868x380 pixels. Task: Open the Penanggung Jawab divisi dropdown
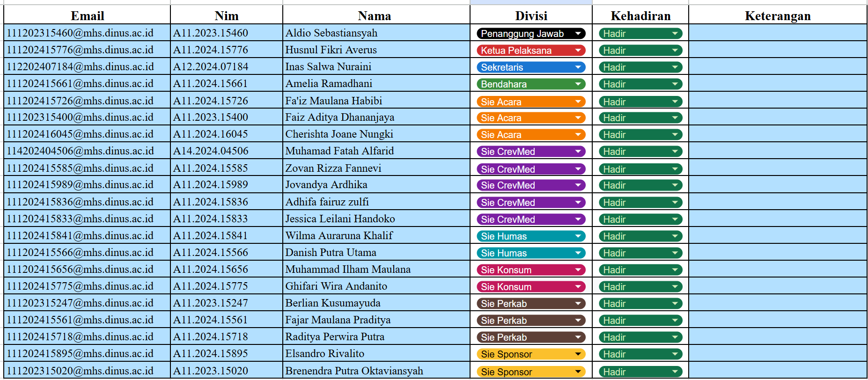click(x=531, y=34)
